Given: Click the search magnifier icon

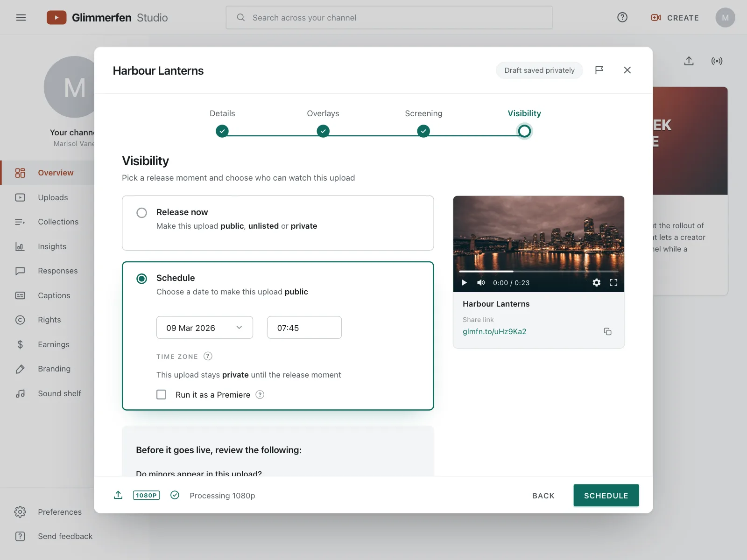Looking at the screenshot, I should click(x=241, y=17).
